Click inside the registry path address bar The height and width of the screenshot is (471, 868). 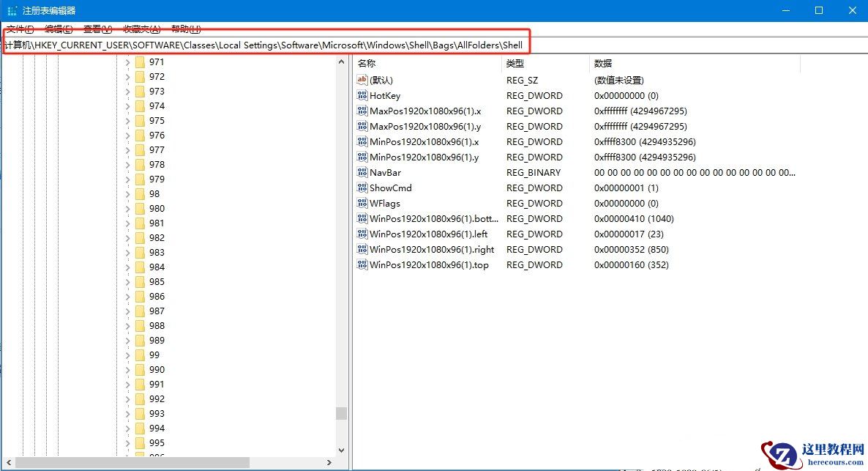[x=293, y=44]
